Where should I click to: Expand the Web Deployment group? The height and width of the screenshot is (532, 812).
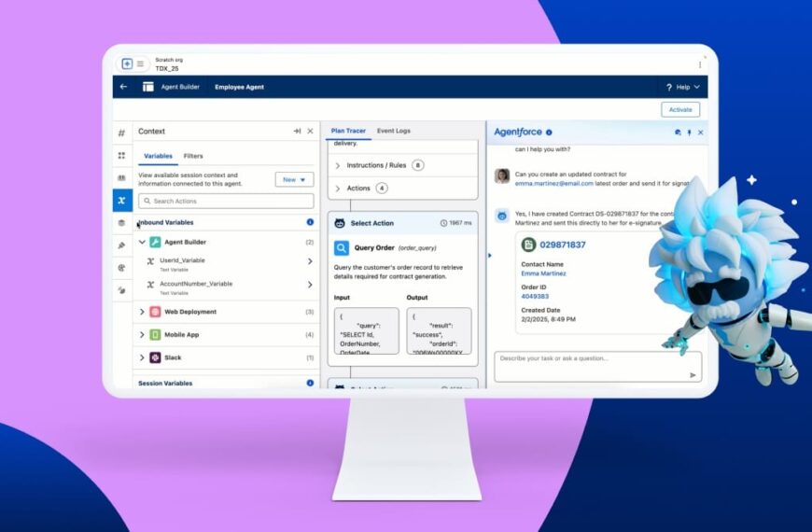[x=142, y=312]
